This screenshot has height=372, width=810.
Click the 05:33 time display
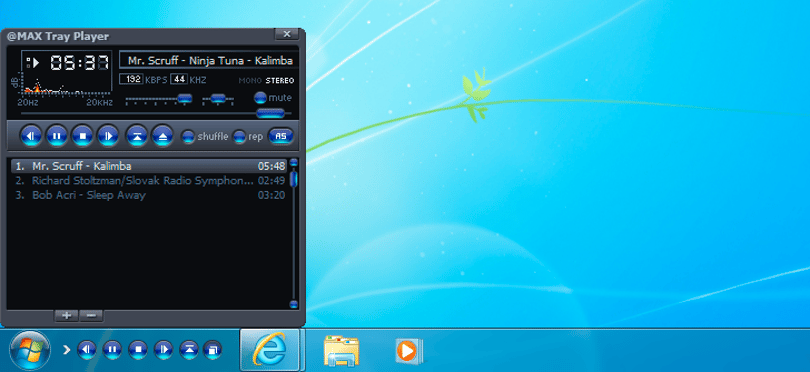(80, 64)
